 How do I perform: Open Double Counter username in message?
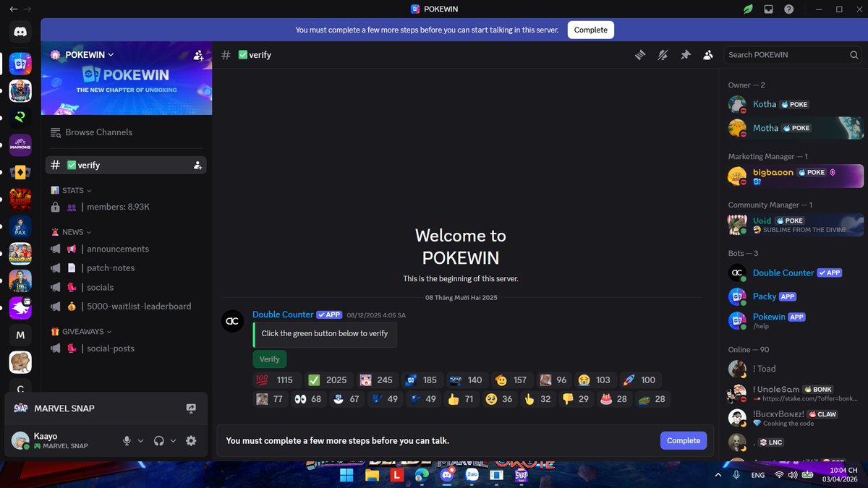(x=283, y=314)
